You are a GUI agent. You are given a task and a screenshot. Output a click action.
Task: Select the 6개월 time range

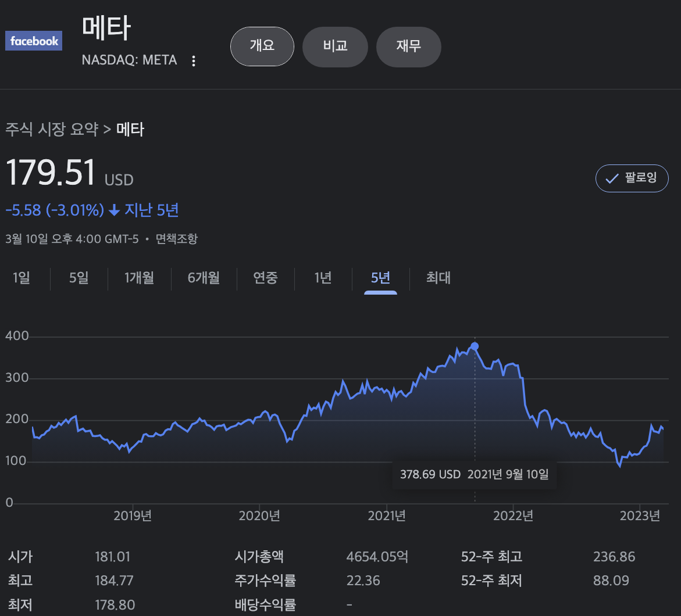204,278
